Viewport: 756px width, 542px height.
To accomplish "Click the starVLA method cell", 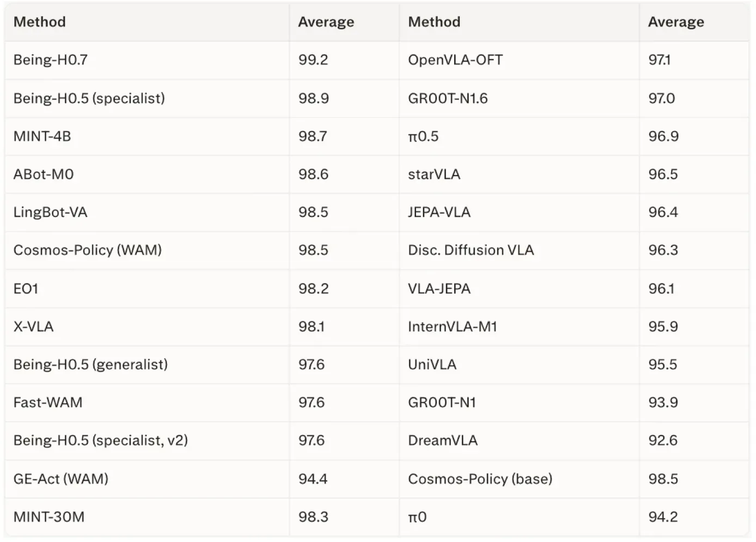I will [519, 174].
